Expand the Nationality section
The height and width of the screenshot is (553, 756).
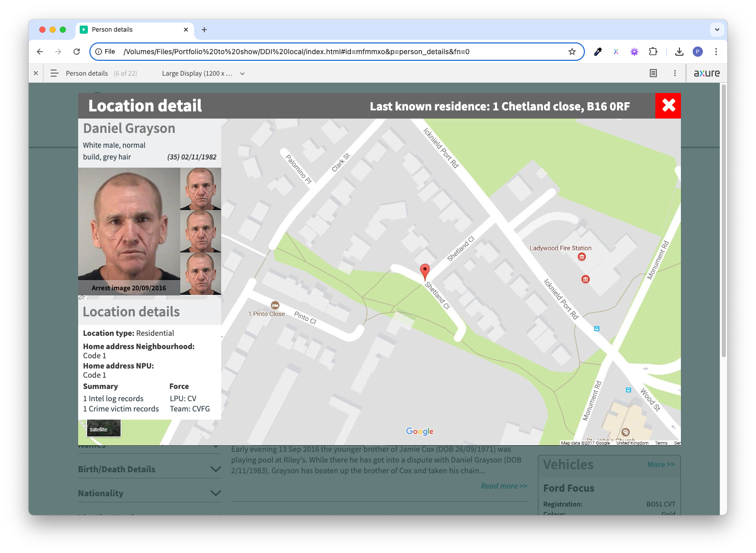150,493
